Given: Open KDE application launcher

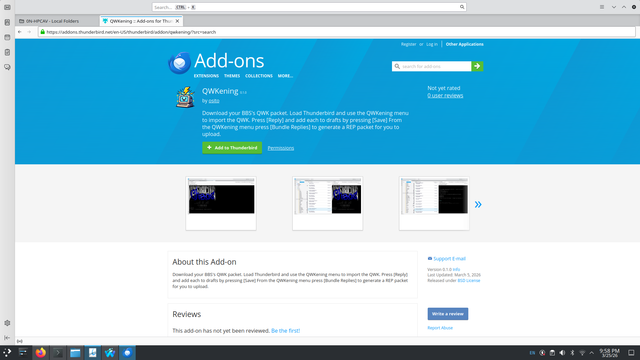Looking at the screenshot, I should point(7,353).
